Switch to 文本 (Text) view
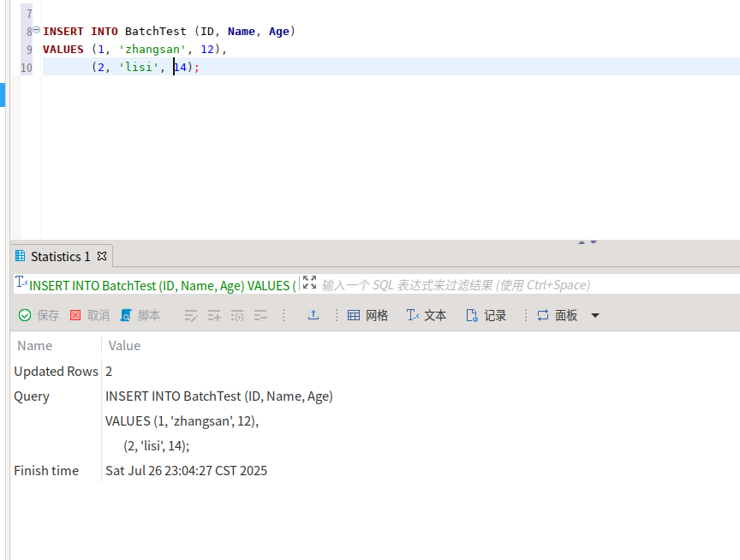This screenshot has width=740, height=560. 427,315
